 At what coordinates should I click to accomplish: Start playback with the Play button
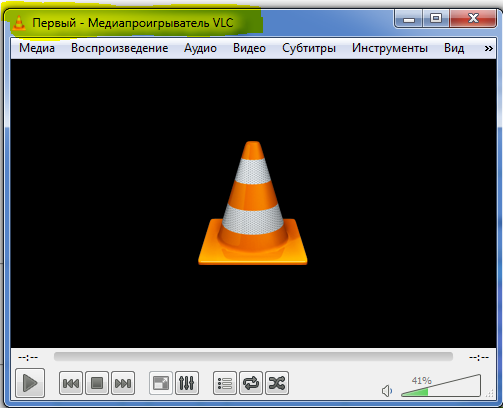[30, 383]
